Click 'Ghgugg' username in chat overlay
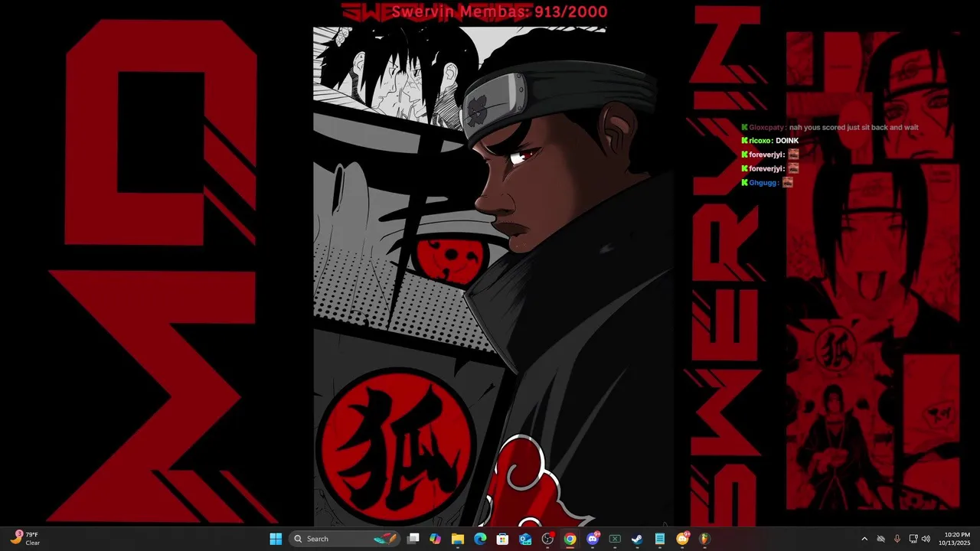Viewport: 980px width, 551px height. (x=763, y=183)
